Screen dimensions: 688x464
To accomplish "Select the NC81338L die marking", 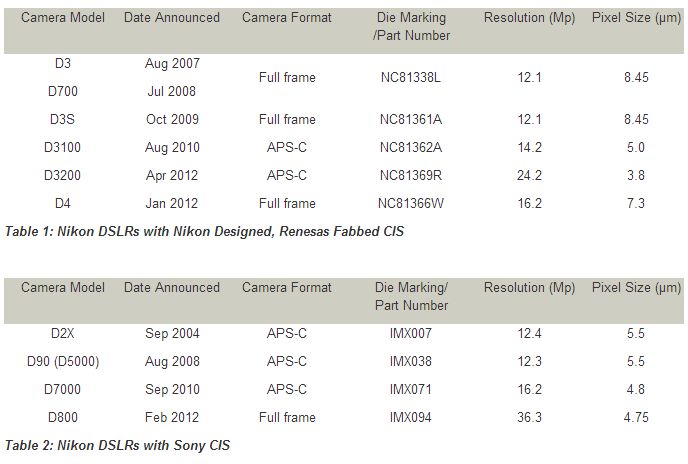I will pyautogui.click(x=411, y=77).
